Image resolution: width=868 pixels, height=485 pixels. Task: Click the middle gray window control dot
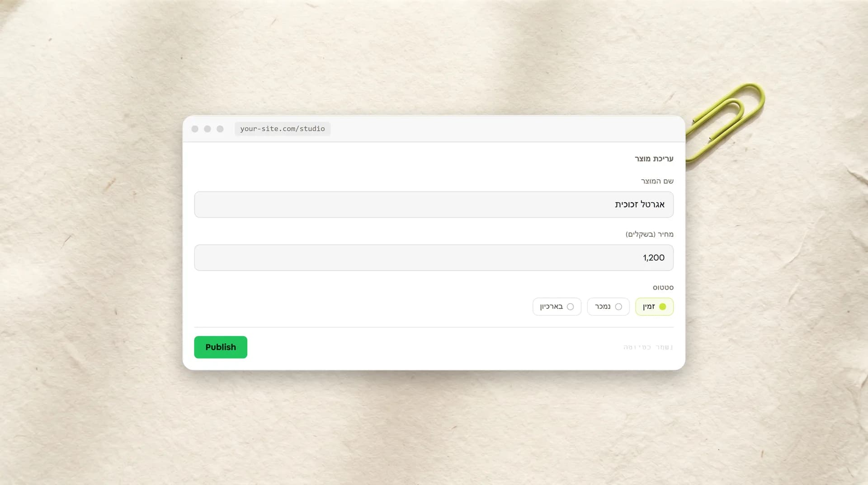pyautogui.click(x=208, y=129)
